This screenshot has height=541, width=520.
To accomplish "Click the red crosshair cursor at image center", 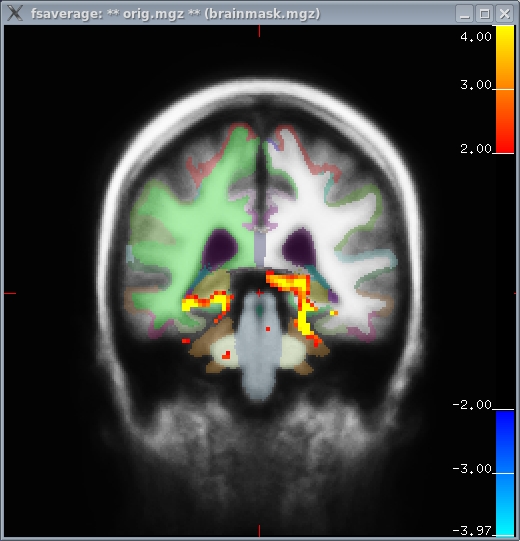I will pyautogui.click(x=259, y=293).
